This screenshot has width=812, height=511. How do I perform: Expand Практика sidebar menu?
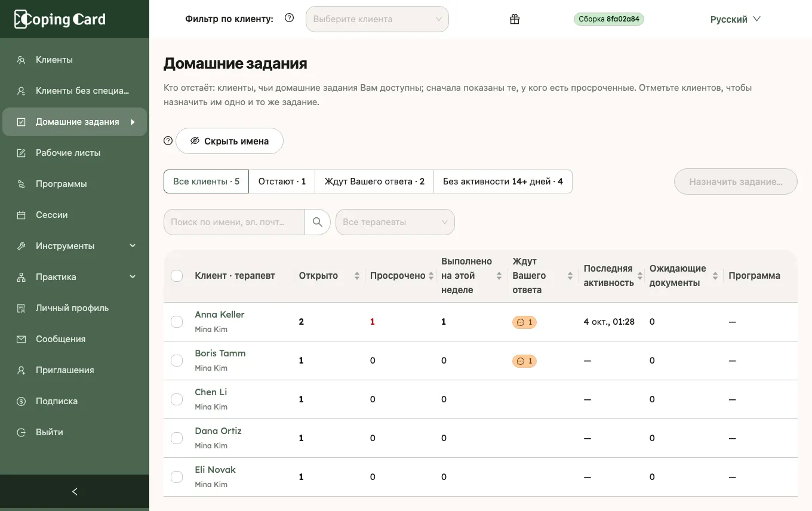[75, 277]
